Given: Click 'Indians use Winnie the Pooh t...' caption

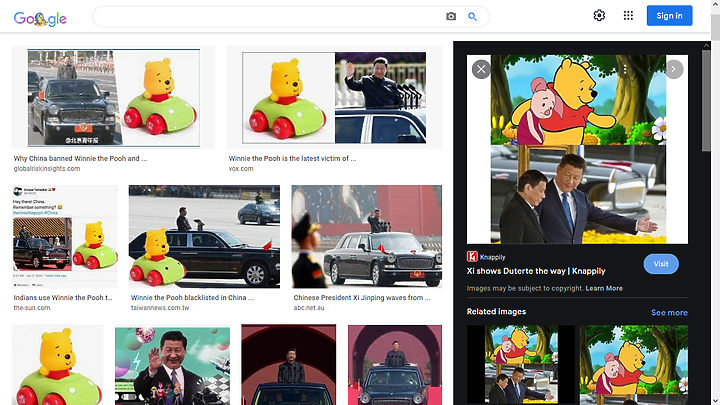Looking at the screenshot, I should (x=63, y=298).
